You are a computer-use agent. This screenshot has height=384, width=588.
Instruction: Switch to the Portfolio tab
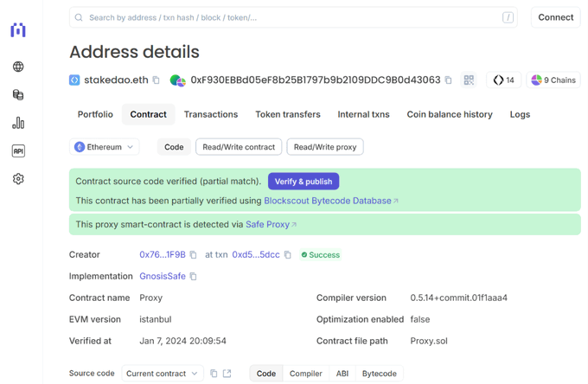tap(95, 114)
